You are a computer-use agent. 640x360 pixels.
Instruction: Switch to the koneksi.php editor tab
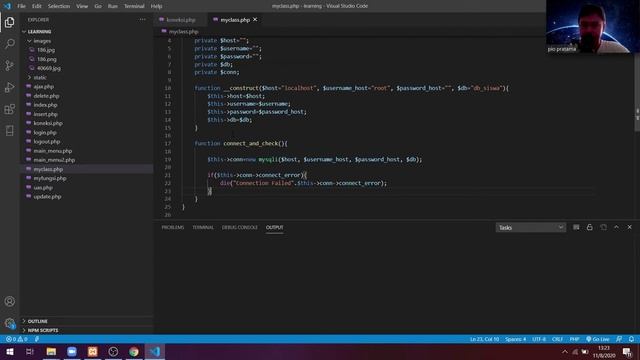point(180,20)
